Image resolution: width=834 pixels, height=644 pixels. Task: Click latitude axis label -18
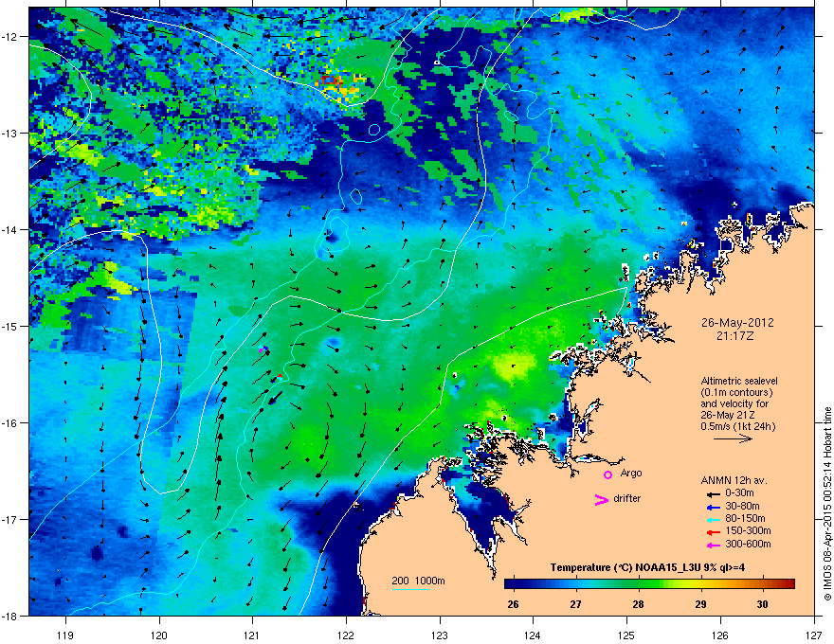(x=9, y=616)
